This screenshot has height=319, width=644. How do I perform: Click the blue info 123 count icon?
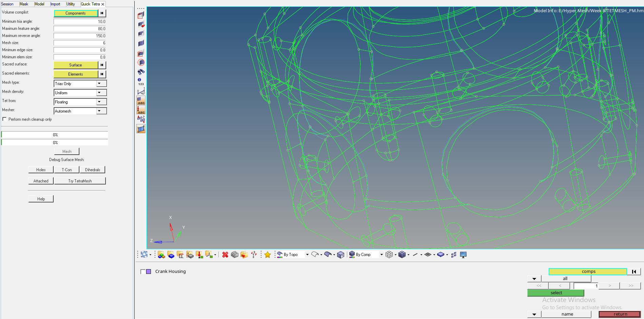point(141,82)
